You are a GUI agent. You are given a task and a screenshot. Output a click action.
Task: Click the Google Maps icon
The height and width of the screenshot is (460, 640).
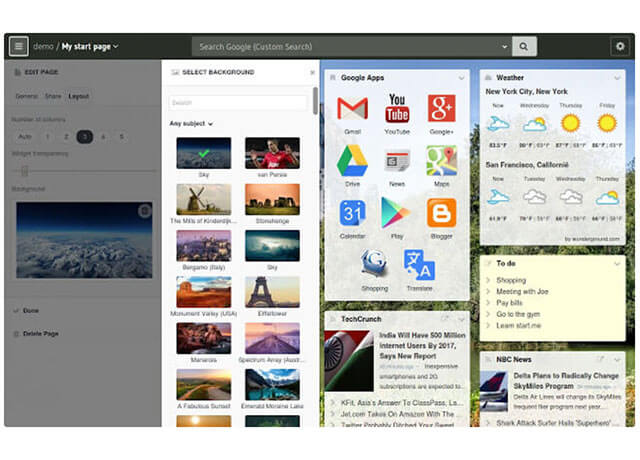pos(441,160)
